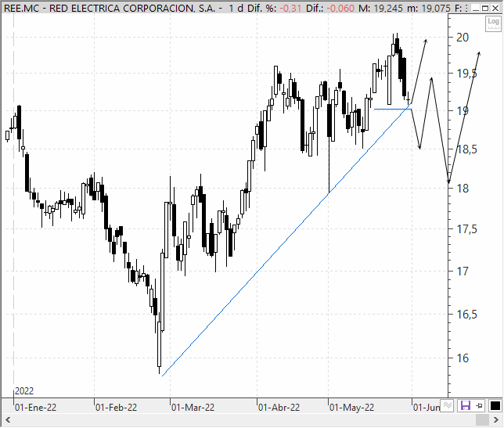Image resolution: width=504 pixels, height=428 pixels.
Task: Maximize the REE.MC chart window
Action: 486,8
